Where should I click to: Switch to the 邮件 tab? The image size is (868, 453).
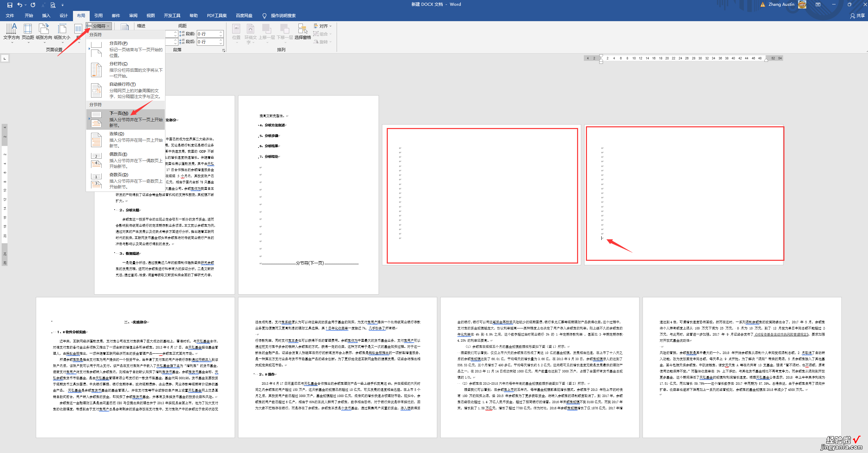116,16
